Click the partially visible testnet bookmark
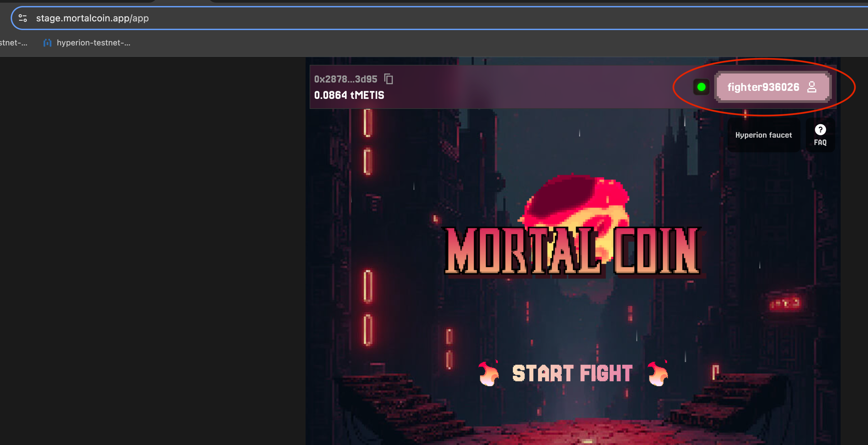Screen dimensions: 868x445 13,43
